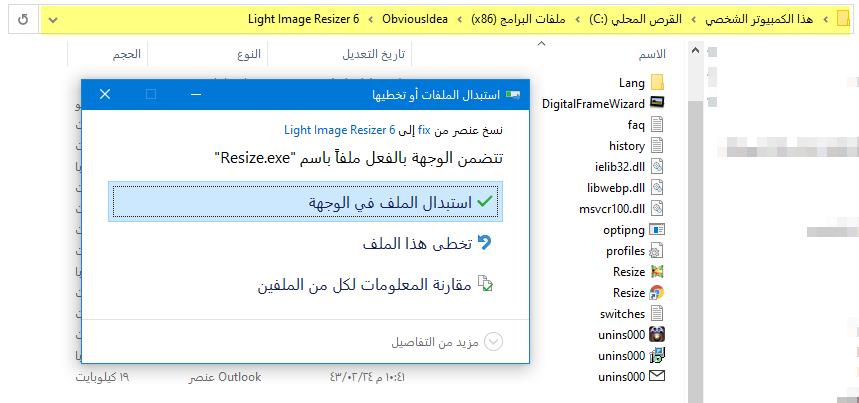Screen dimensions: 859x403
Task: Choose Compare info for both files option
Action: (375, 285)
